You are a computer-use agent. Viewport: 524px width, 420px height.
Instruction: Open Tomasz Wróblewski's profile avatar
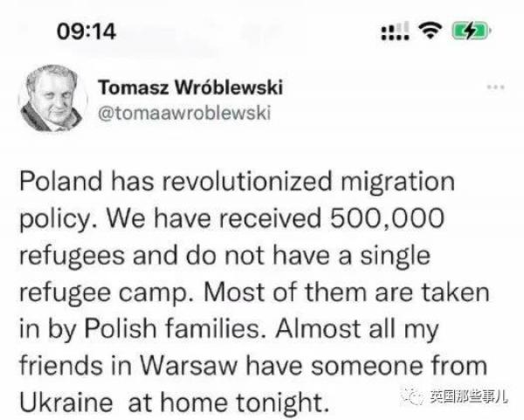51,98
